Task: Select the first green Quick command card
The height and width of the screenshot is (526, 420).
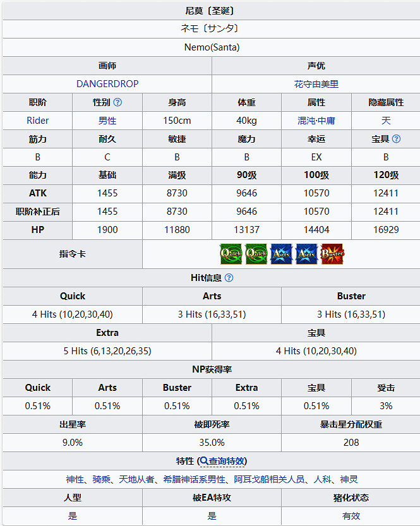Action: tap(230, 254)
